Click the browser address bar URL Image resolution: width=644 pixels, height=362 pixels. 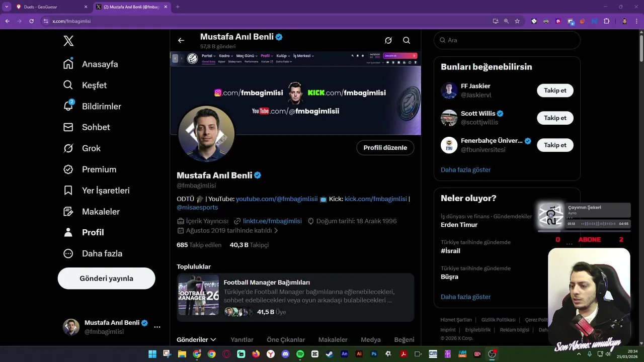coord(71,21)
